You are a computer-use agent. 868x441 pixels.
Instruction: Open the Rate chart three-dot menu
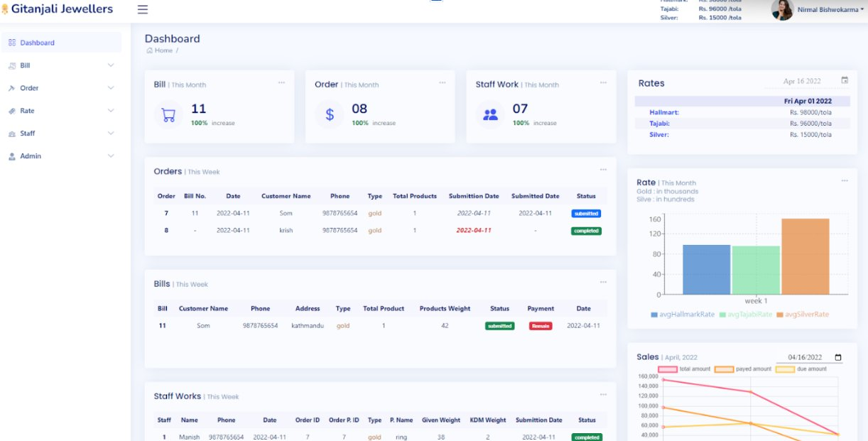(x=845, y=180)
